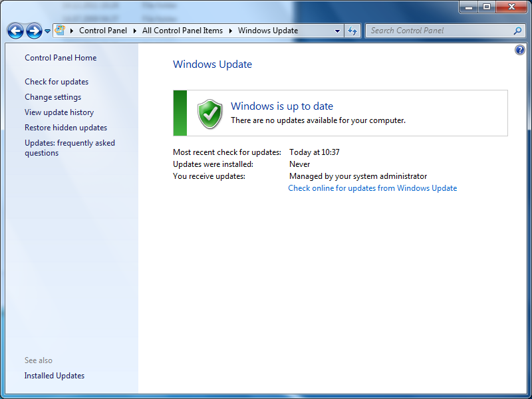
Task: Click Check for updates
Action: [x=57, y=82]
